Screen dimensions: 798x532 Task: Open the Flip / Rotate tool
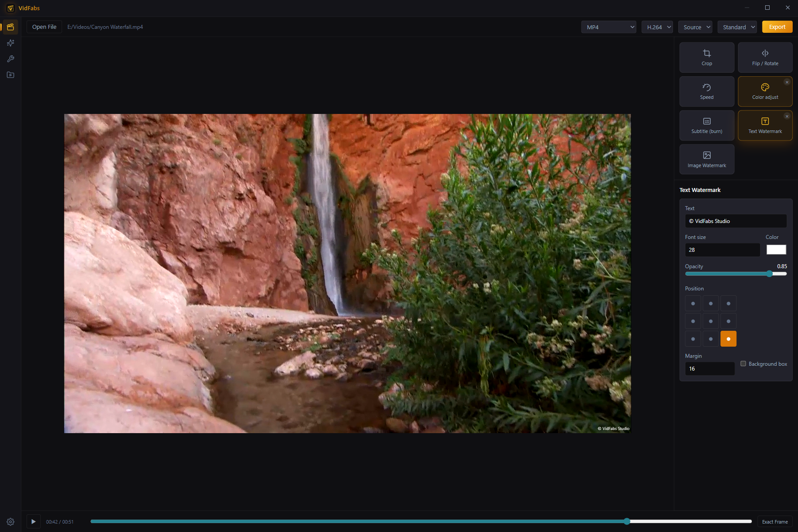(x=765, y=58)
